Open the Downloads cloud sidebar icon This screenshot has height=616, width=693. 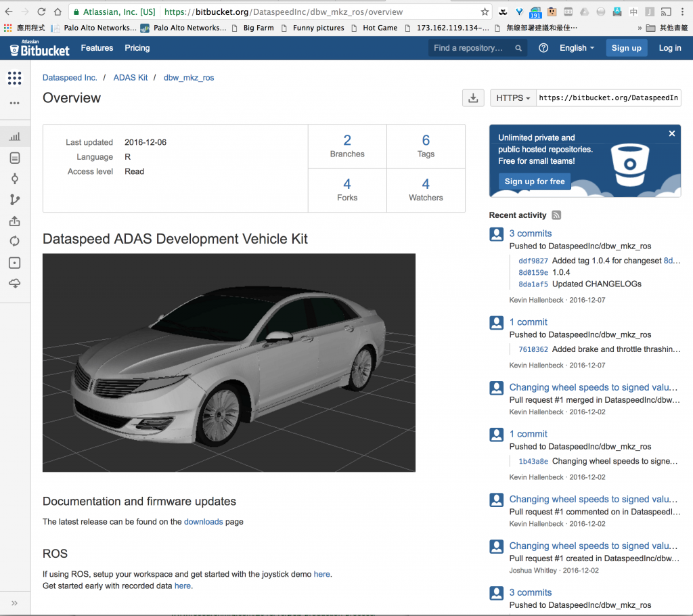pos(15,284)
